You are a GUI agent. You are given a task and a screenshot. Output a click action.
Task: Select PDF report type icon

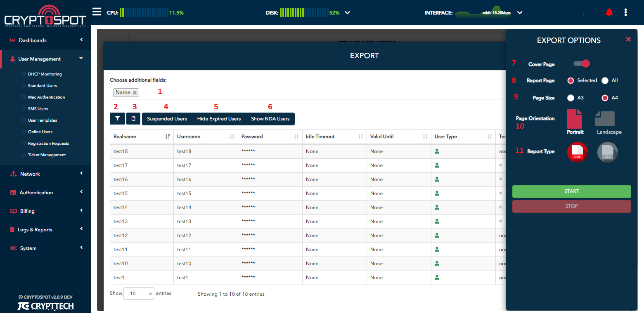(x=577, y=152)
